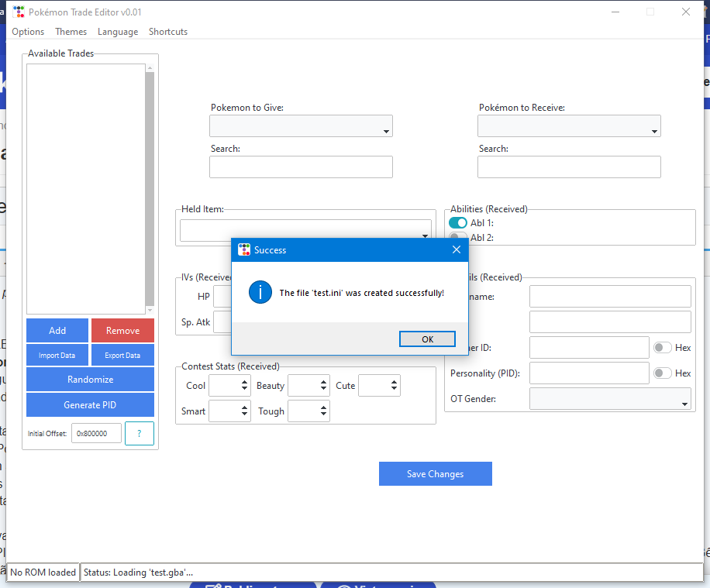Click the Save Changes button
This screenshot has height=588, width=710.
pyautogui.click(x=435, y=474)
